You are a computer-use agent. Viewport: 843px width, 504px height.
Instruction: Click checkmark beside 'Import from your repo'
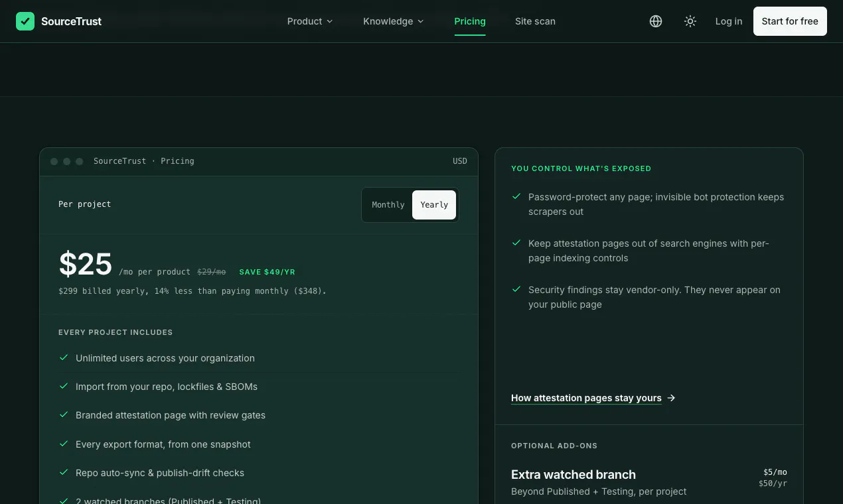[64, 386]
